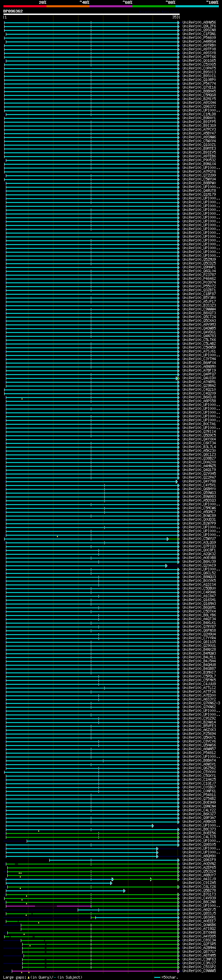The width and height of the screenshot is (222, 980).
Task: Select hit UniRef100_A9SXH4
Action: [199, 103]
